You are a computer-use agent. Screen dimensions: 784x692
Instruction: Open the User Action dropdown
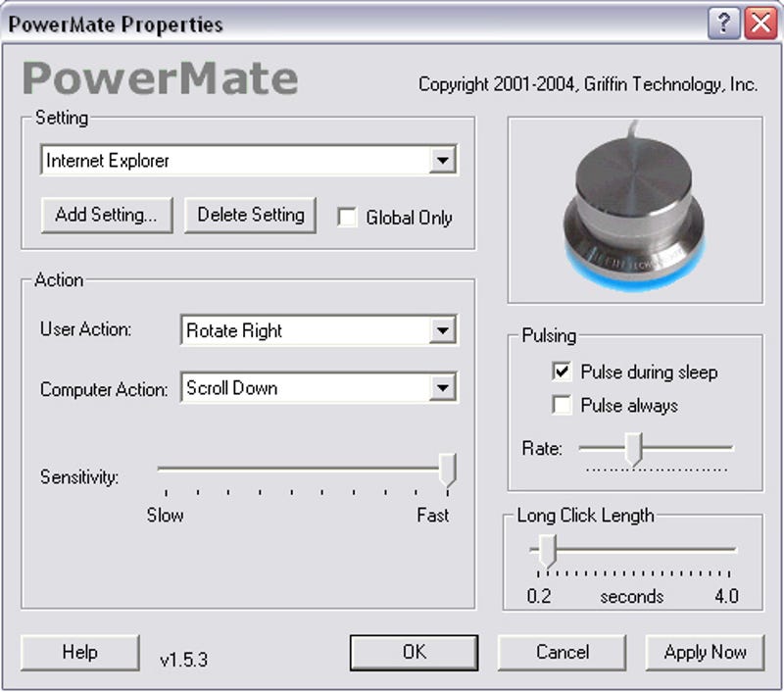click(318, 330)
